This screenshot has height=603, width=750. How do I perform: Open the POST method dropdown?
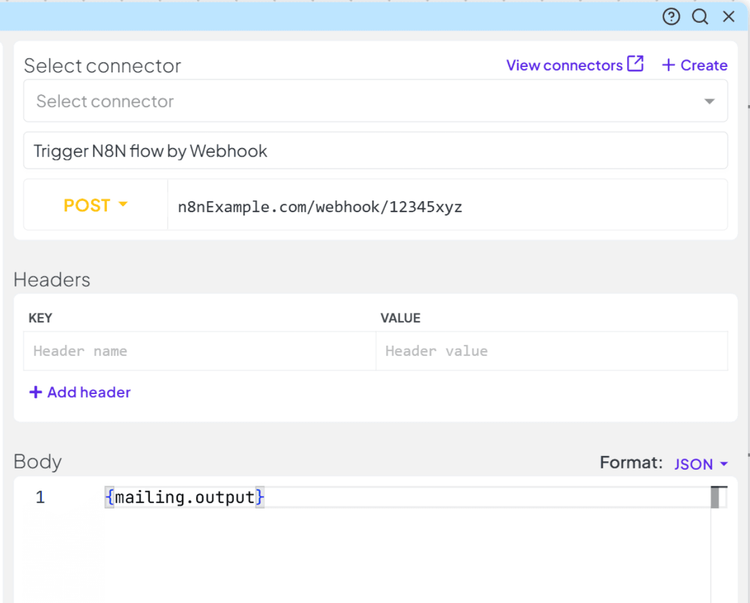[96, 205]
